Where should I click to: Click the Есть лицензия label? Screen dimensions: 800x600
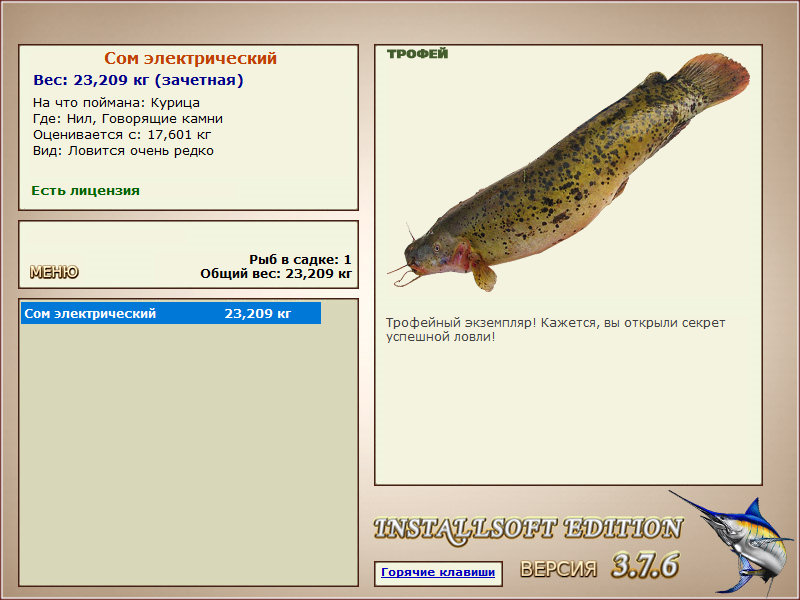86,190
